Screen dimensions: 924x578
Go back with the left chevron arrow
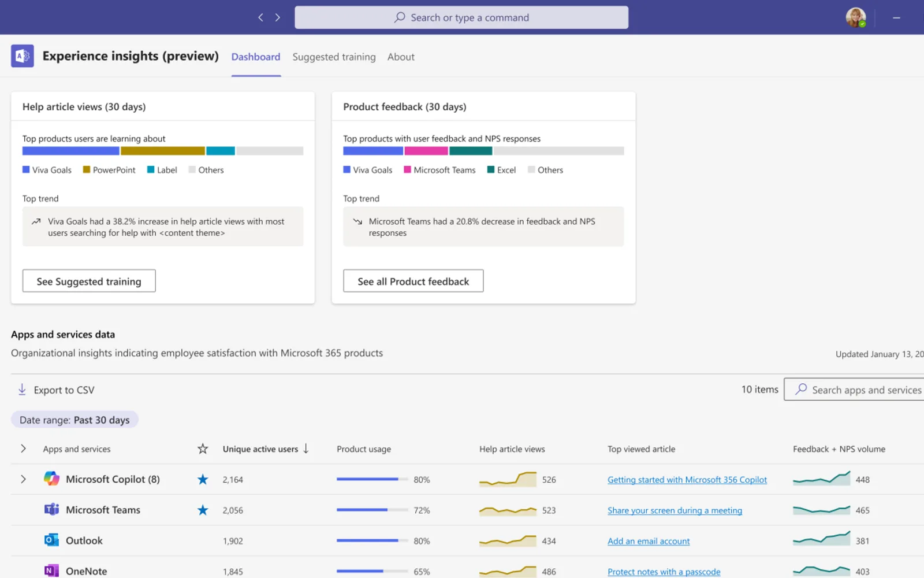[260, 17]
